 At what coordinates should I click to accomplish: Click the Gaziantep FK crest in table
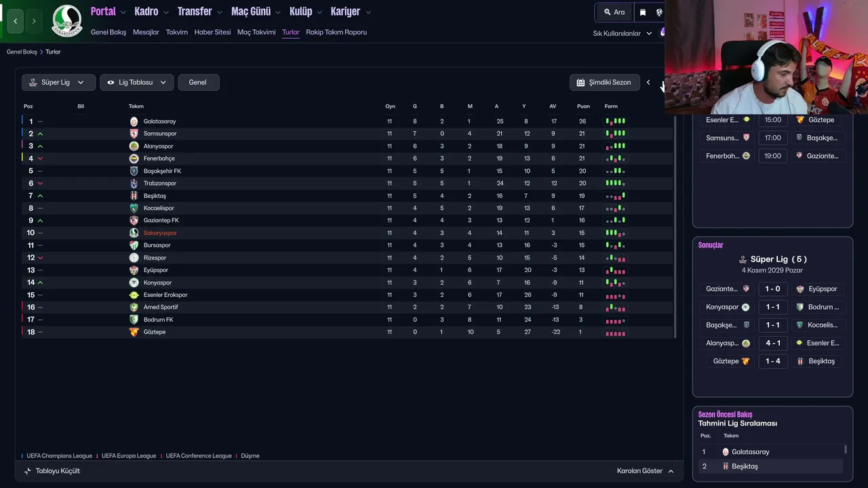pos(134,220)
